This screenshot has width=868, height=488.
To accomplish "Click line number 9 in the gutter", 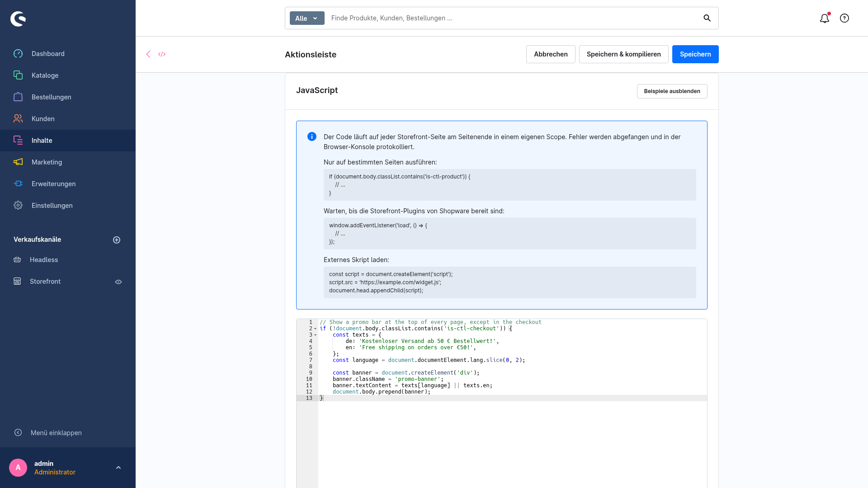I will 311,373.
